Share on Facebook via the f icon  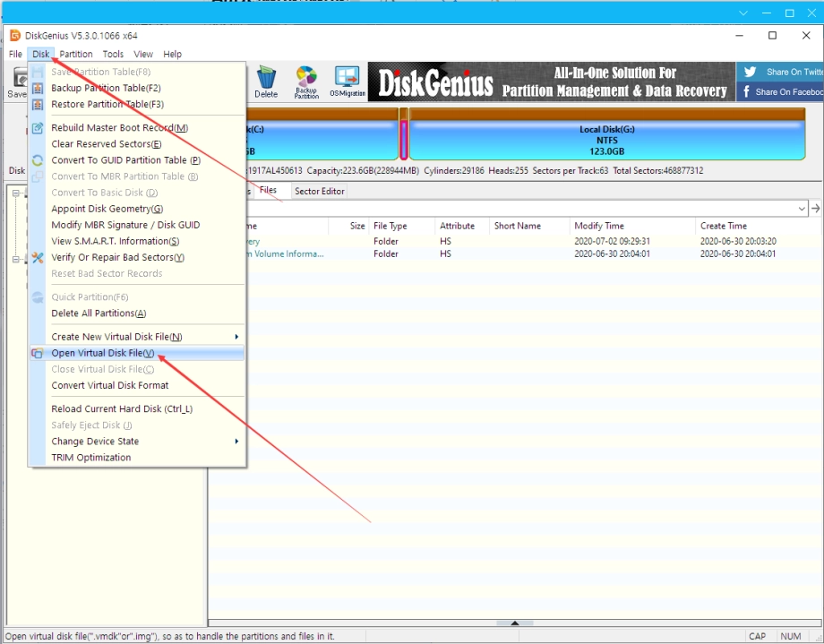[746, 92]
